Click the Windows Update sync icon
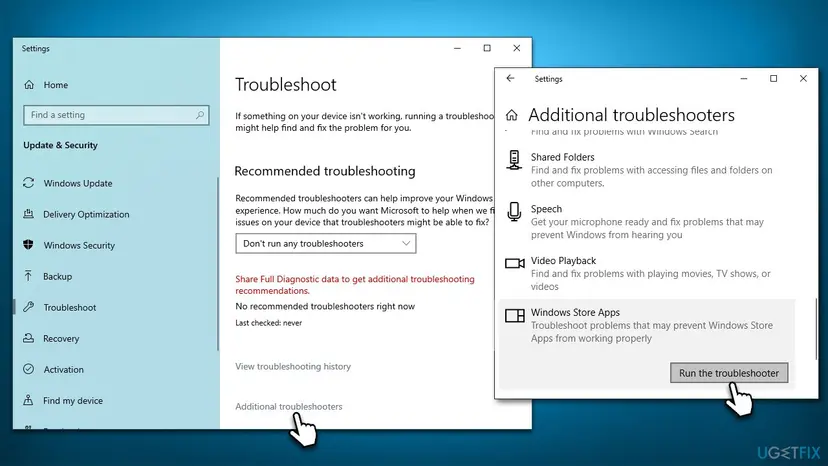The width and height of the screenshot is (828, 466). click(x=29, y=183)
